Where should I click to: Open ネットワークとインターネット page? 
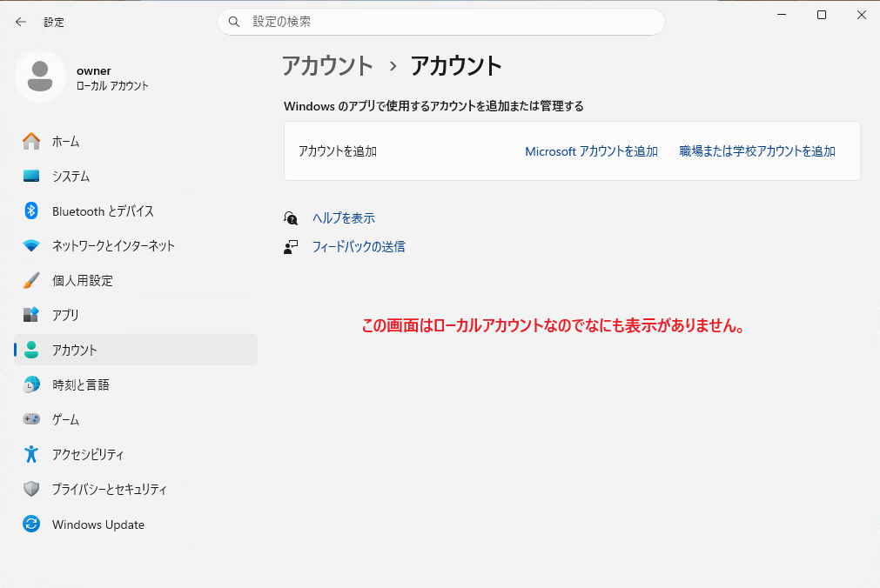[x=136, y=246]
